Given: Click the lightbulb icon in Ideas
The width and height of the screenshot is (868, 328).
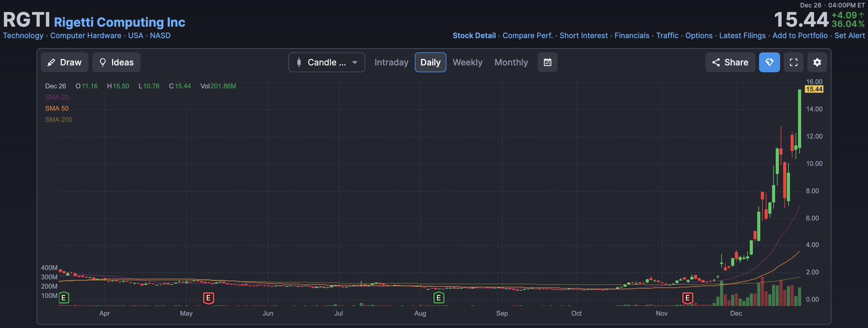Looking at the screenshot, I should (x=103, y=62).
